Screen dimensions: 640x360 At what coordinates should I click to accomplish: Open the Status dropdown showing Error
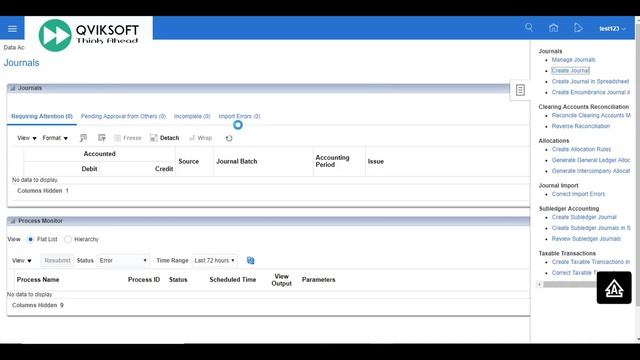click(123, 260)
